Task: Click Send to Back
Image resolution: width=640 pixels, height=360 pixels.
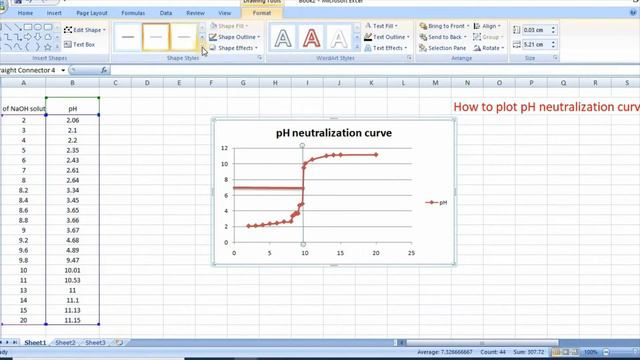Action: point(443,37)
